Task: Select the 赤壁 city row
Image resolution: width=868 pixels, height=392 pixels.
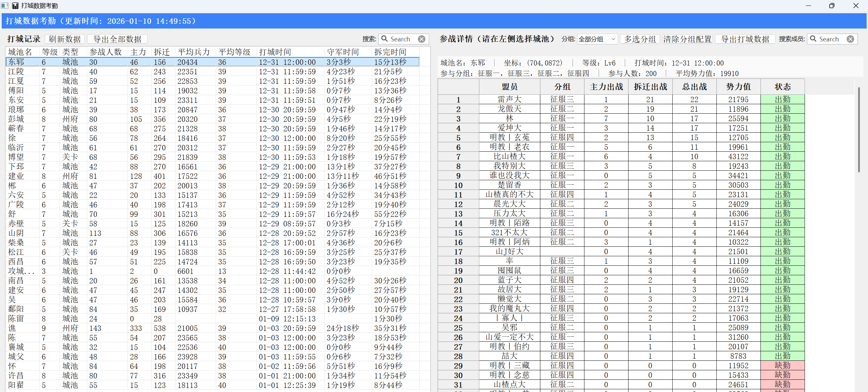Action: pos(213,224)
